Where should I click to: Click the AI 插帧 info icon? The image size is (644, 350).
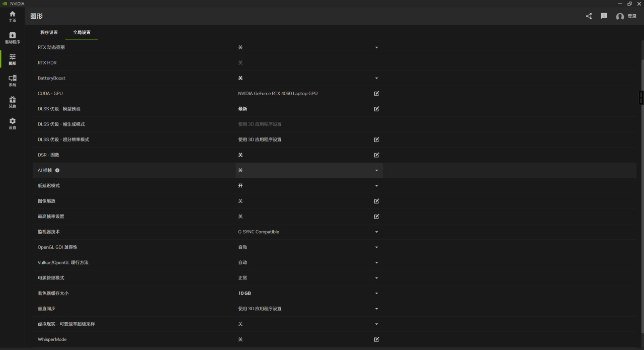(57, 171)
